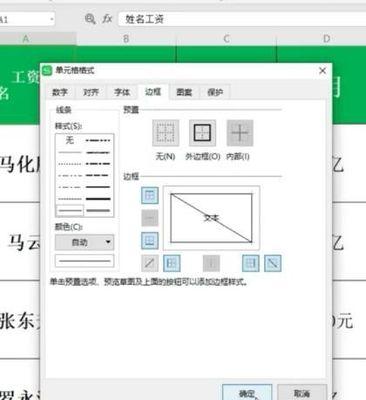This screenshot has width=366, height=400.
Task: Switch to the 保护 tab
Action: click(215, 92)
